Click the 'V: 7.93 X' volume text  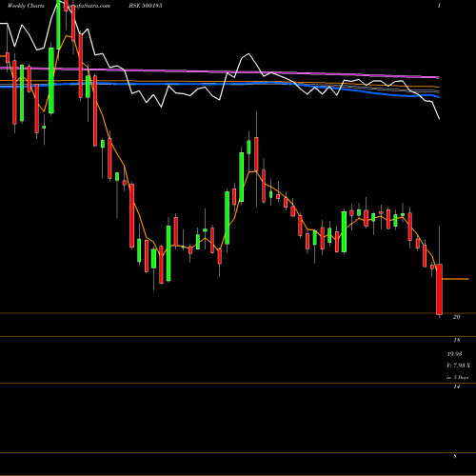click(458, 366)
